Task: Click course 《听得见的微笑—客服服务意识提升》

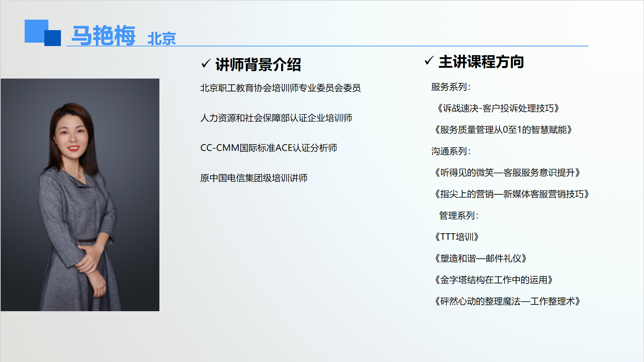Action: click(x=507, y=173)
